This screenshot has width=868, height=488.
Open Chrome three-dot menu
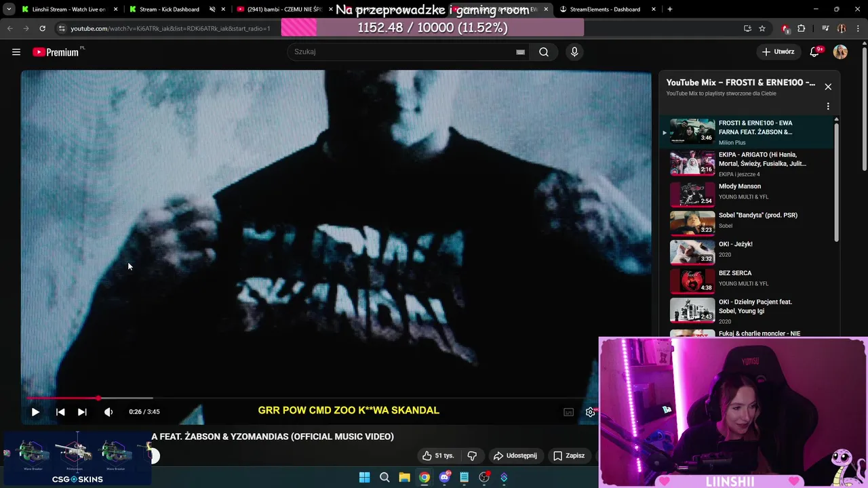858,28
